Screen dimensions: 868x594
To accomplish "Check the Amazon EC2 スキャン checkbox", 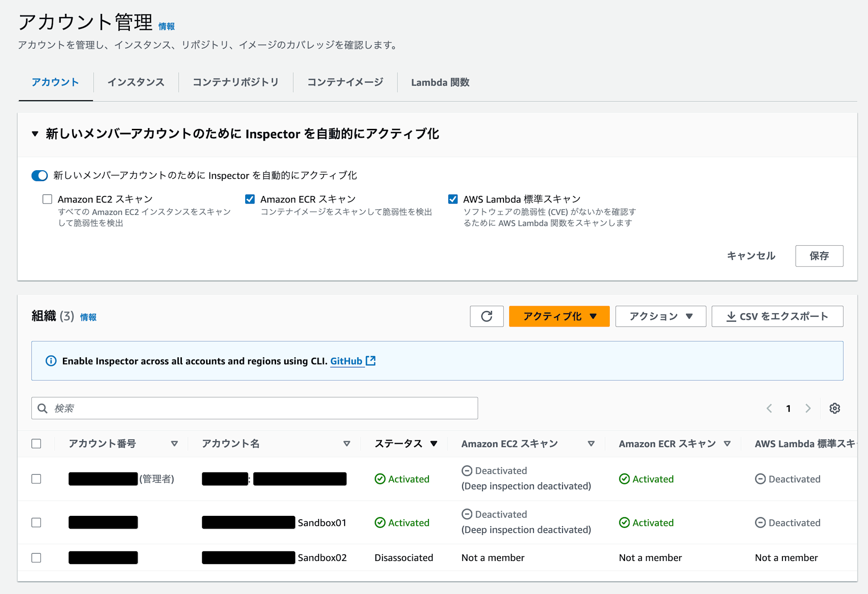I will click(47, 199).
